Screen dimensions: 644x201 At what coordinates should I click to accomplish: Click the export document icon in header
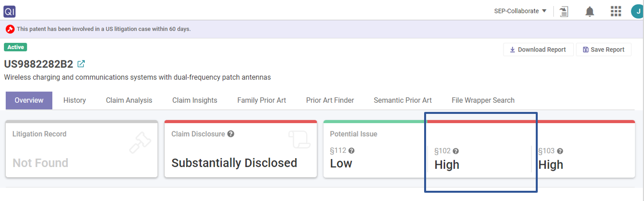(564, 11)
